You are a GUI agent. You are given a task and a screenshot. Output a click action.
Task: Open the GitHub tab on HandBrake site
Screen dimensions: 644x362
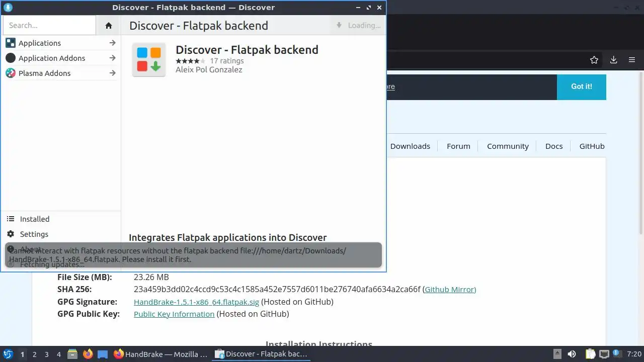[x=592, y=146]
